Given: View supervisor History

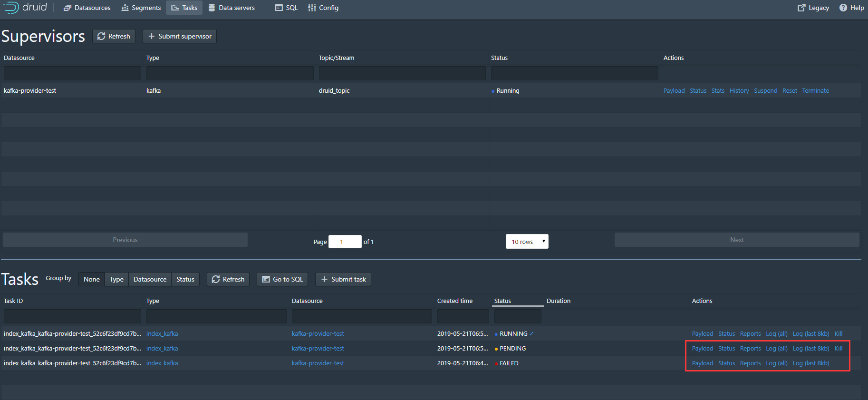Looking at the screenshot, I should coord(739,91).
